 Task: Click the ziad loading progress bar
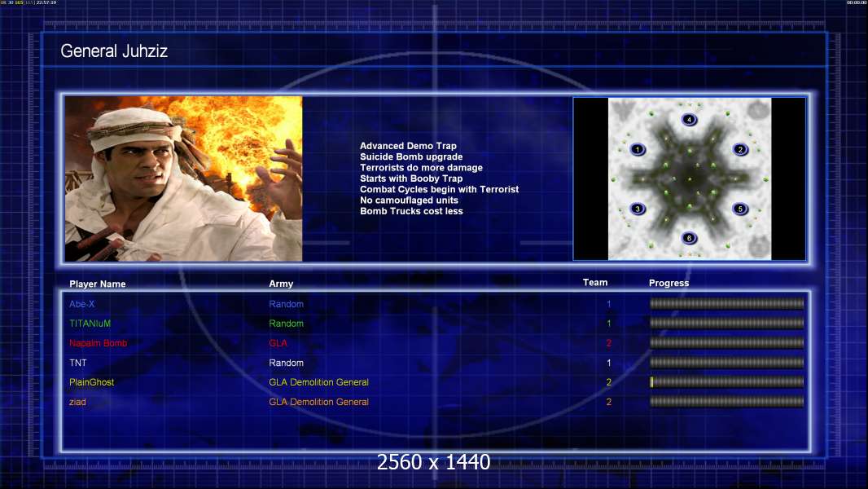pyautogui.click(x=727, y=402)
